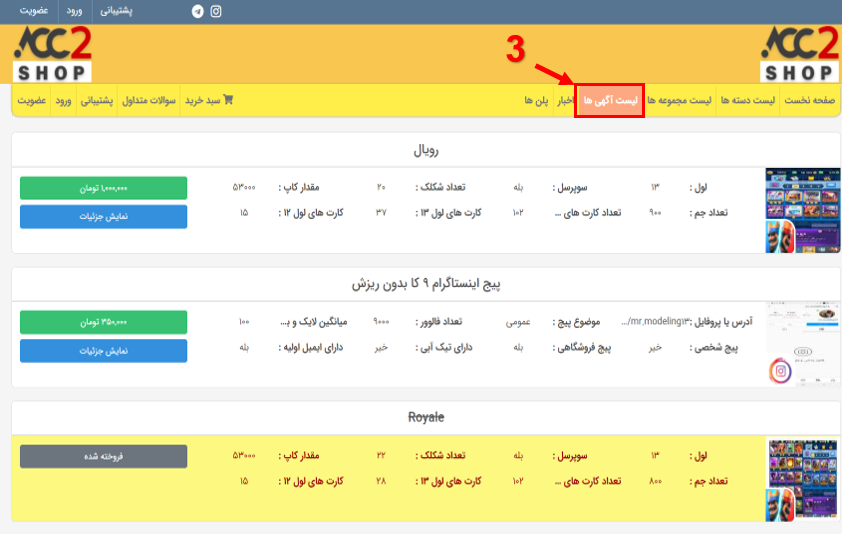Click the ACC2 SHOP logo on the right
The width and height of the screenshot is (842, 534).
[800, 54]
